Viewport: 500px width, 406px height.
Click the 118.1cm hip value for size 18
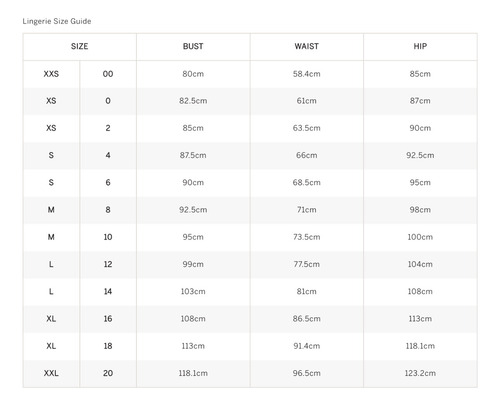tap(420, 346)
